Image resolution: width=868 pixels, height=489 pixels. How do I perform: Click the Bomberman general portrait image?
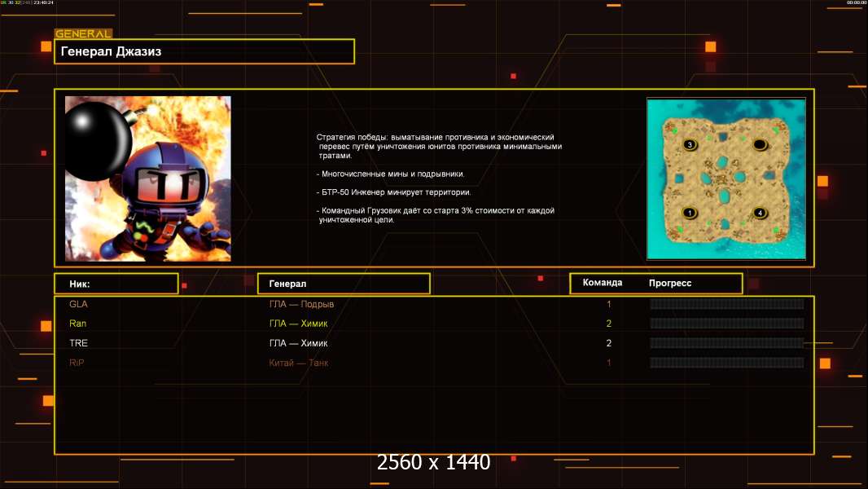tap(147, 178)
